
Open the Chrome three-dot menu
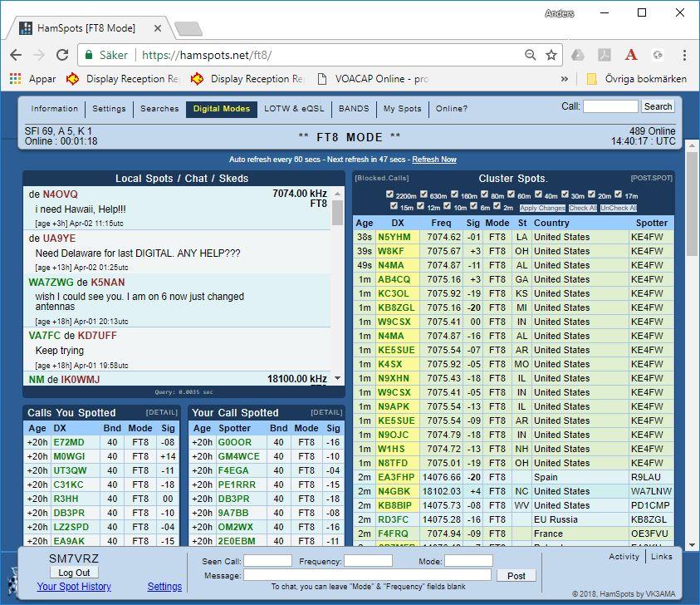(684, 55)
